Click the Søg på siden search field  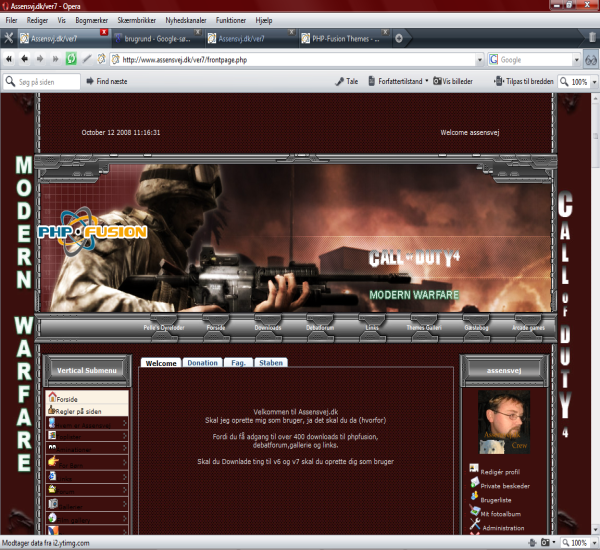point(42,82)
